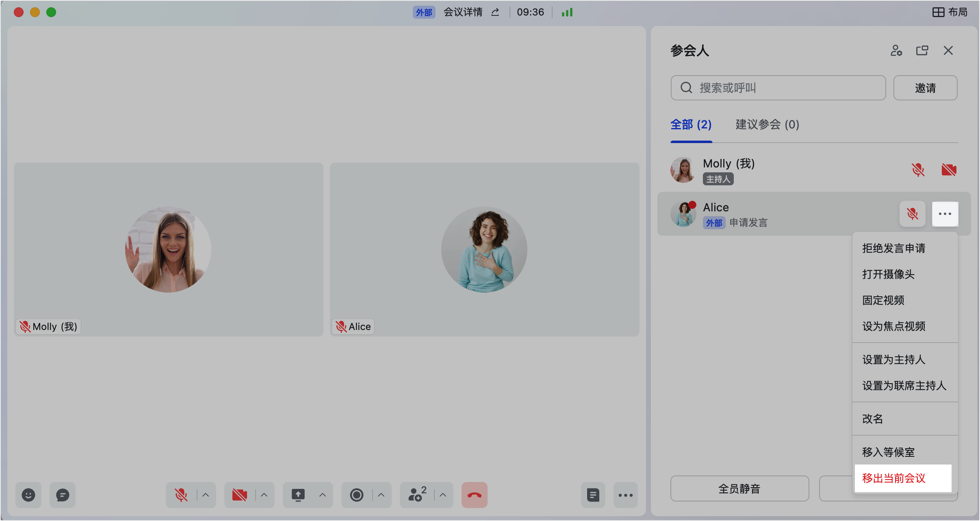
Task: Click the share screen icon
Action: pyautogui.click(x=298, y=495)
